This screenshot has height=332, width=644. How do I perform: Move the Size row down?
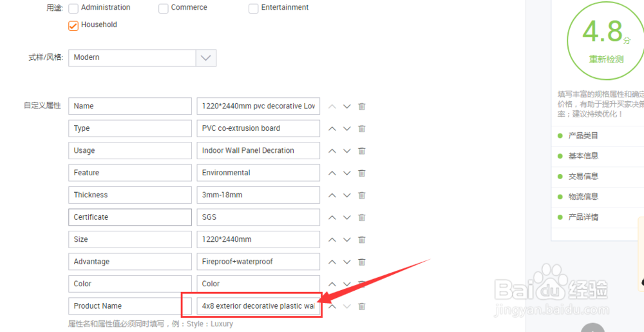click(347, 240)
